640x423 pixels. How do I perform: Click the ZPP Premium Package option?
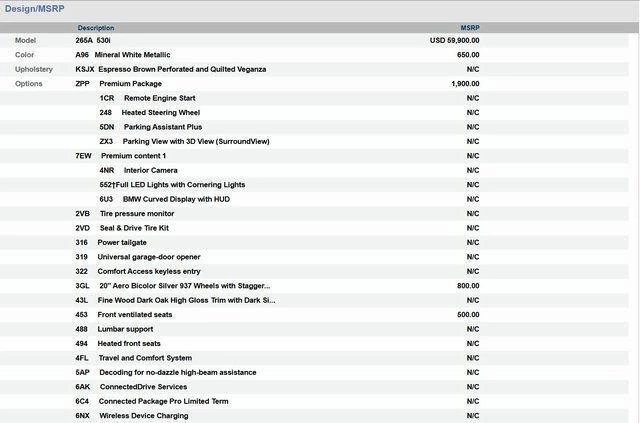(118, 84)
